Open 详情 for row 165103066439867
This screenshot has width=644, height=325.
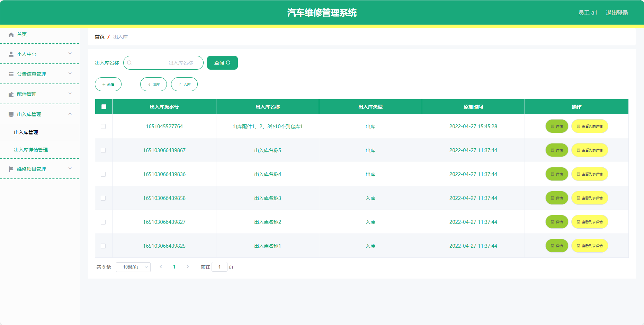557,150
